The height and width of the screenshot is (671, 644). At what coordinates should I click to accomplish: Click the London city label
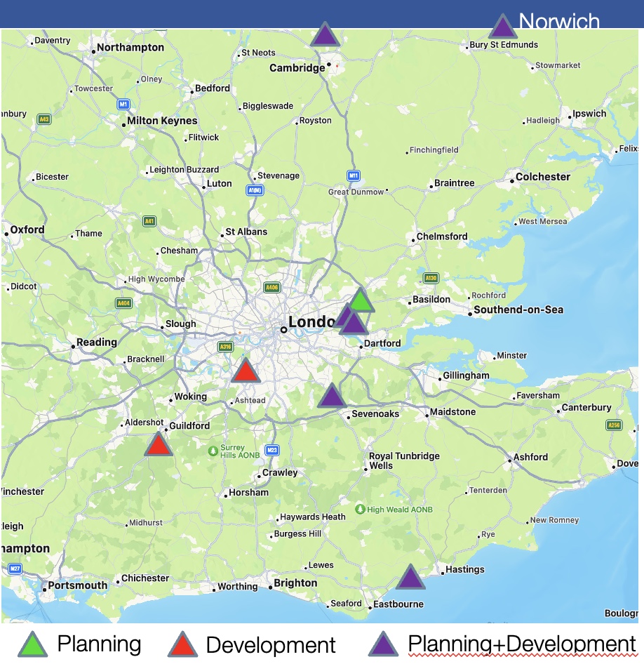coord(312,322)
